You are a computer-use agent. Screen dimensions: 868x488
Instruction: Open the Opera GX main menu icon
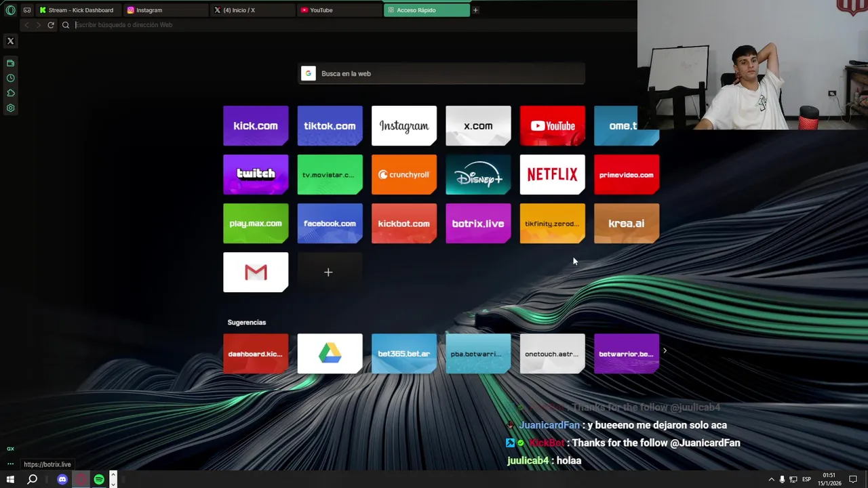coord(10,10)
